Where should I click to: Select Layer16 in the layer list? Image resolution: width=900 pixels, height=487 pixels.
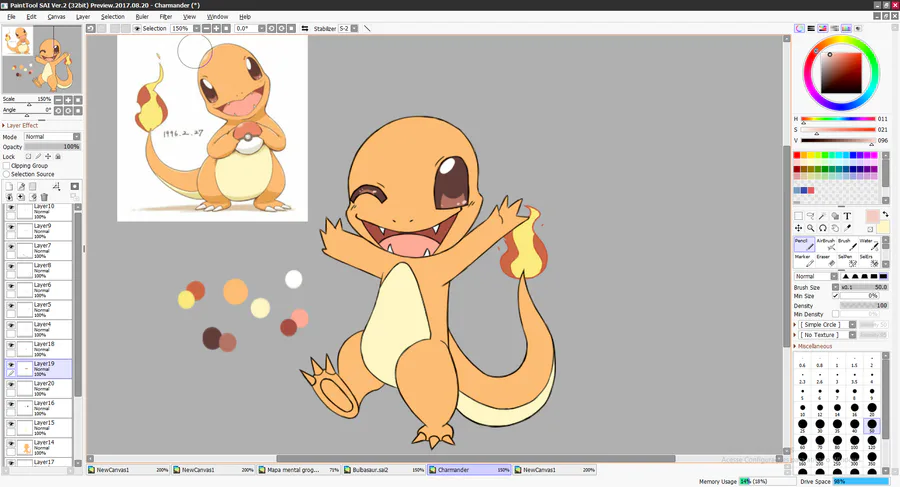38,408
